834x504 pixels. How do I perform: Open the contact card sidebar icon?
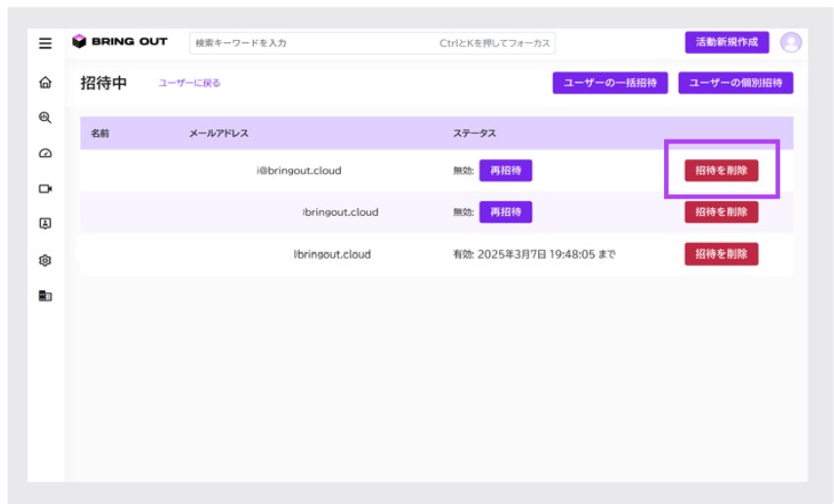pos(45,224)
